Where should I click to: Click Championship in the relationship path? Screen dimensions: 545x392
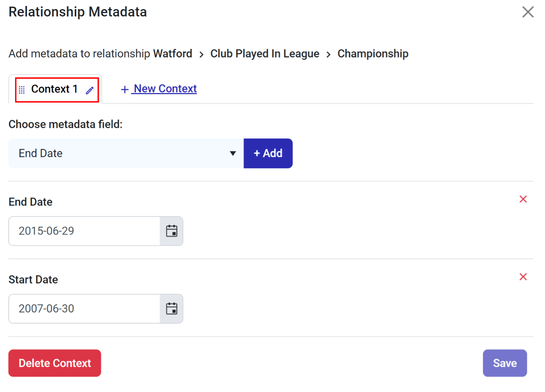(x=373, y=54)
